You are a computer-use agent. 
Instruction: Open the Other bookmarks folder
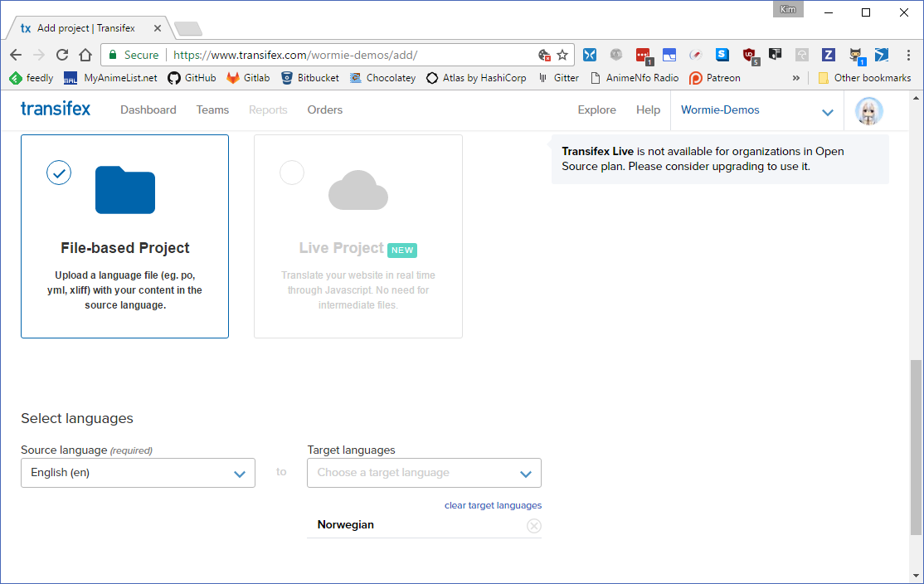click(864, 78)
